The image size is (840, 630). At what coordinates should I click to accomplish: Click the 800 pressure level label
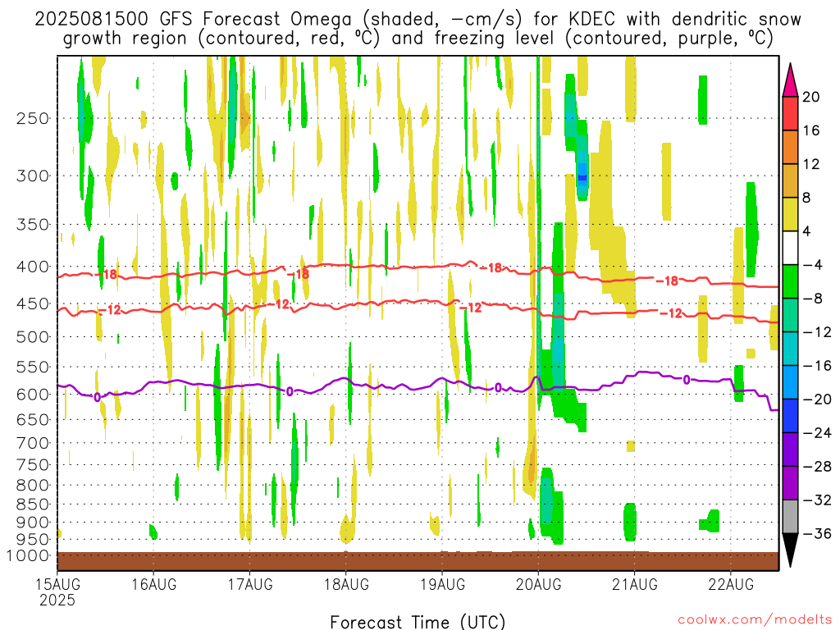[33, 486]
